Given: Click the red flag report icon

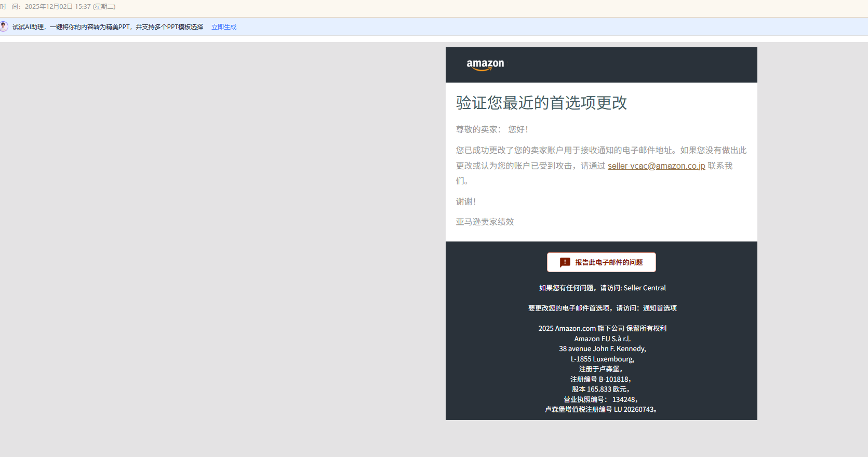Looking at the screenshot, I should [565, 263].
